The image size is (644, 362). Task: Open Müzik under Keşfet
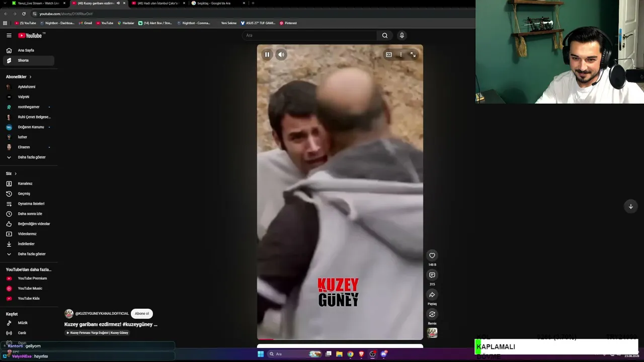coord(29,323)
